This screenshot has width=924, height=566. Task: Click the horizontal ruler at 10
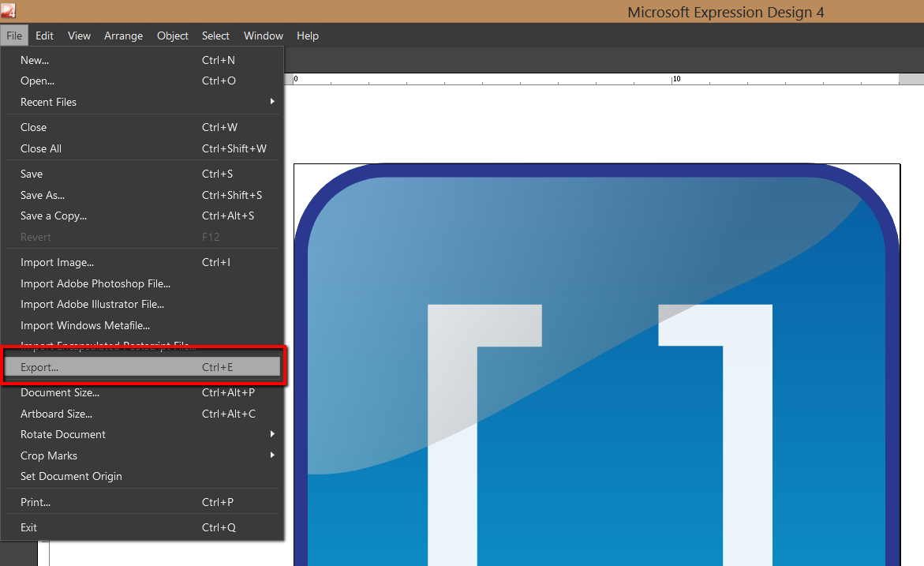tap(676, 79)
